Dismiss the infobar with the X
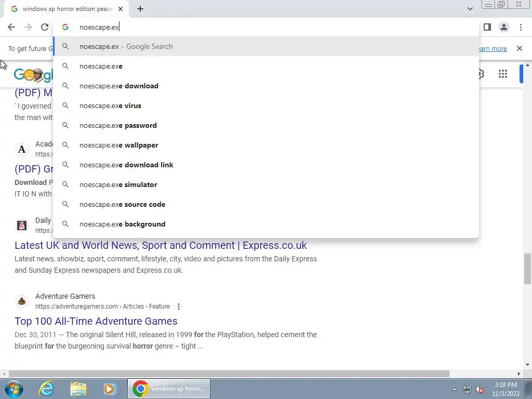This screenshot has height=399, width=532. (x=520, y=48)
